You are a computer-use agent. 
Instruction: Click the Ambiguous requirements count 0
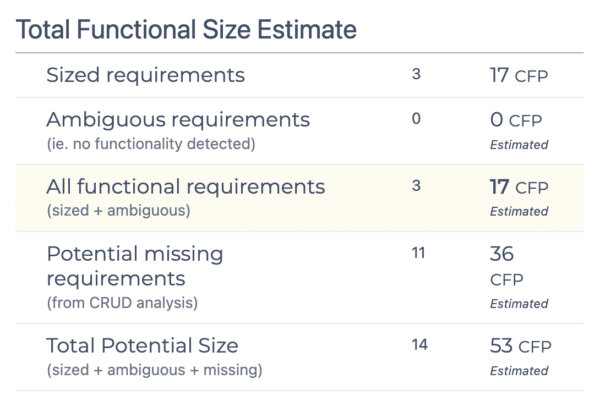click(x=416, y=119)
